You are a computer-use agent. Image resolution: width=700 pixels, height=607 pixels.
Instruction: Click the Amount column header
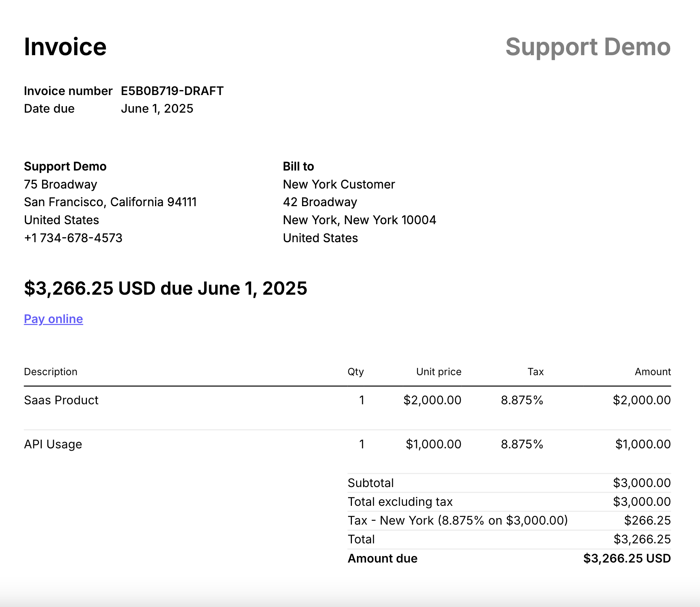pos(653,372)
